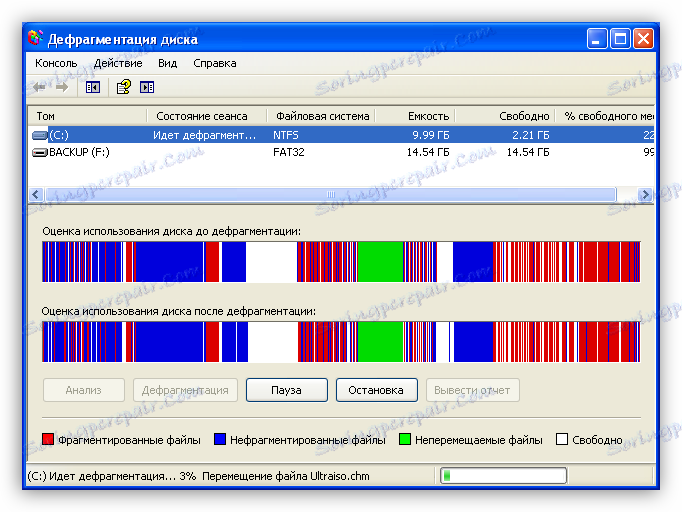Click the Forward arrow toolbar icon
This screenshot has width=682, height=512.
coord(62,87)
